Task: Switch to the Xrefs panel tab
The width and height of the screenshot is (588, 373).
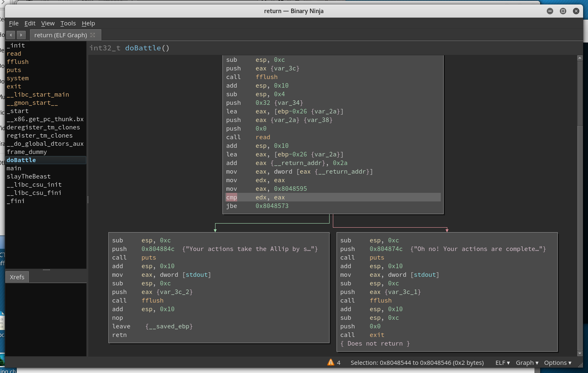Action: click(17, 277)
